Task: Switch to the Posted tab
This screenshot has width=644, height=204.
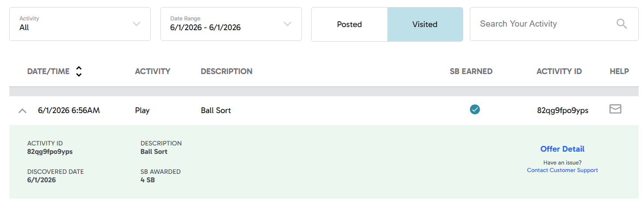Action: 349,24
